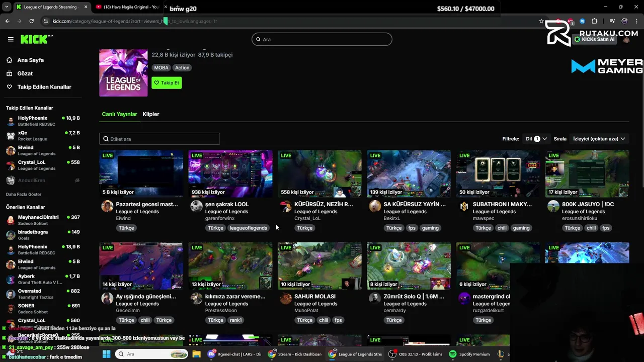Image resolution: width=644 pixels, height=362 pixels.
Task: Open Ayberk recommended channel
Action: tap(43, 279)
